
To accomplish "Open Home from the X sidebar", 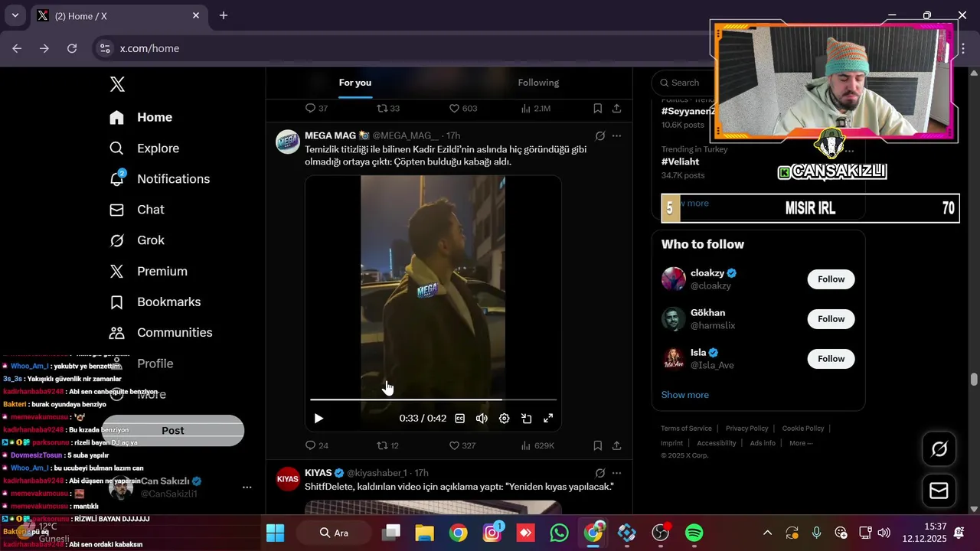I will 141,117.
